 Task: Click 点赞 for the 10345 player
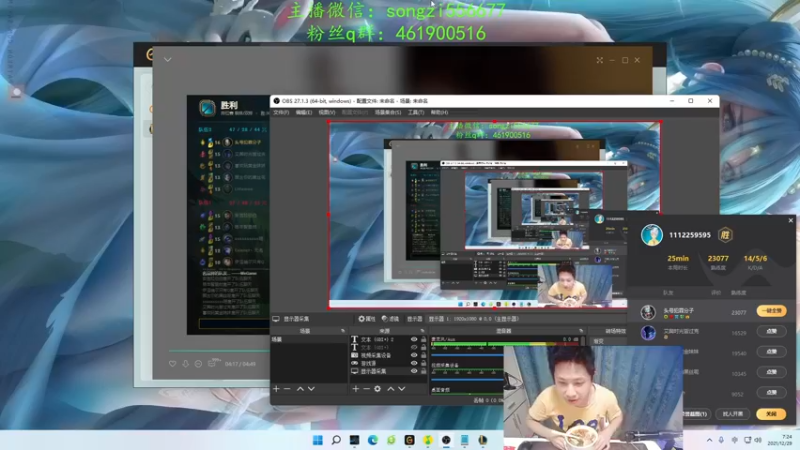pyautogui.click(x=771, y=372)
